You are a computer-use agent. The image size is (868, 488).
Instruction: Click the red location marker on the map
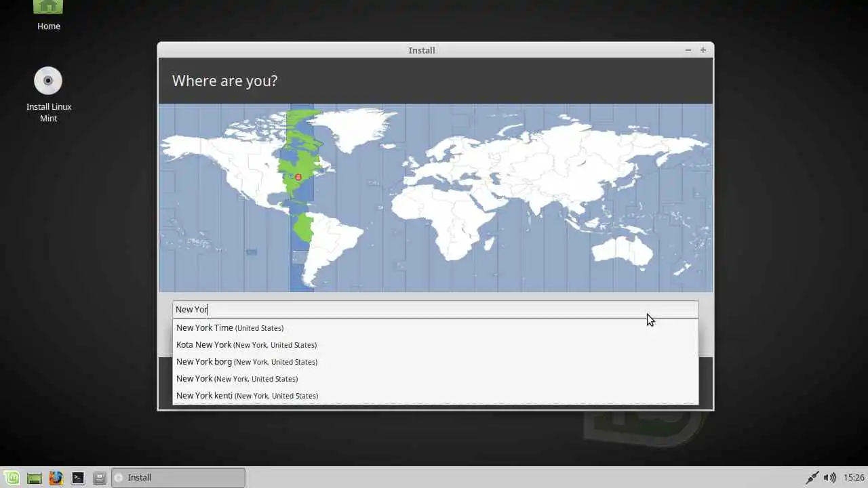click(x=298, y=178)
